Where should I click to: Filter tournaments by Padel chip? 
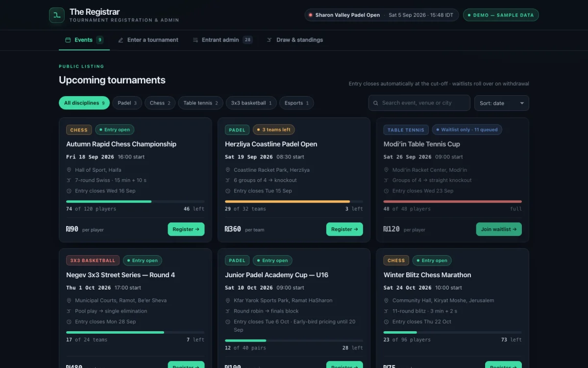click(127, 103)
